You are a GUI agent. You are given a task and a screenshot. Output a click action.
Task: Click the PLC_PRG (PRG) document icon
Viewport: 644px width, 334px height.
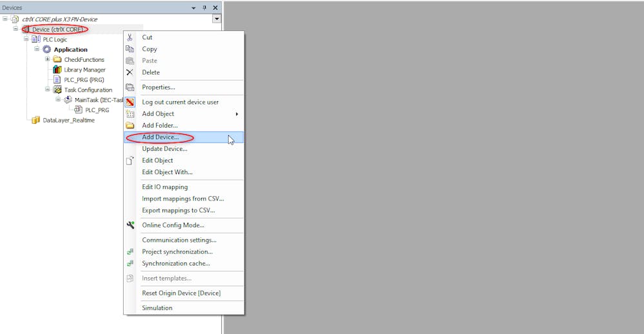pos(57,80)
